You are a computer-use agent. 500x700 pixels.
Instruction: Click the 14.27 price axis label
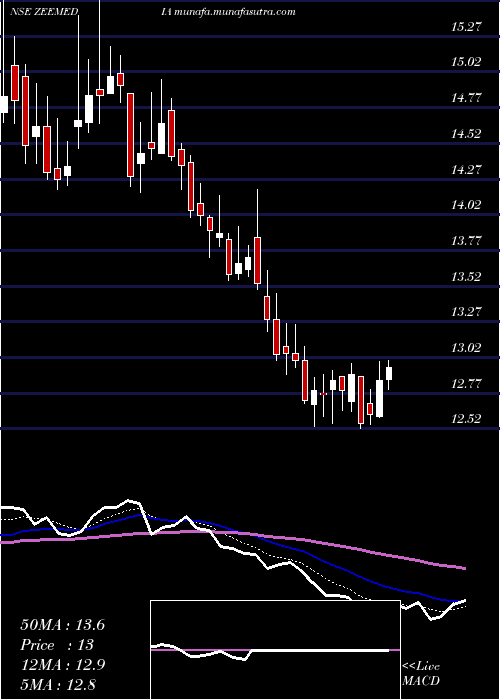(466, 169)
